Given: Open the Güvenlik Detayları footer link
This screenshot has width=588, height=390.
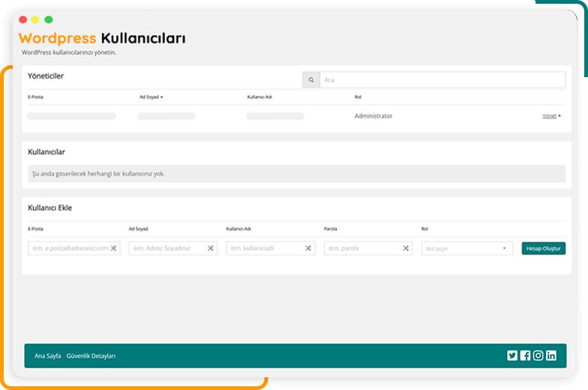Looking at the screenshot, I should tap(91, 356).
